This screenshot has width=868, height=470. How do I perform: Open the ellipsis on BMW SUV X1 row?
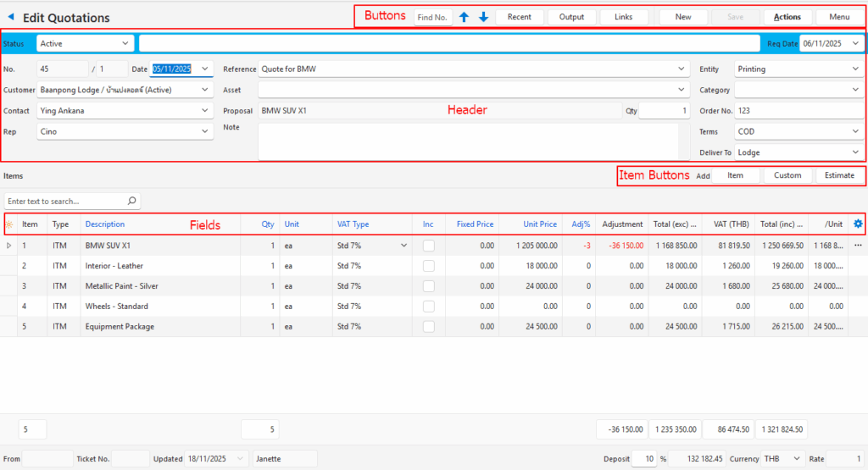[x=857, y=246]
